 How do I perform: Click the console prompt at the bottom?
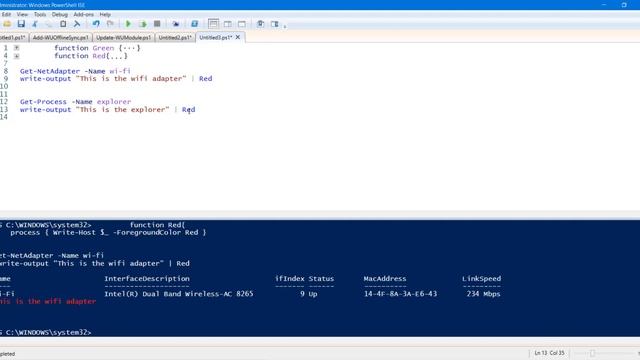click(x=46, y=333)
